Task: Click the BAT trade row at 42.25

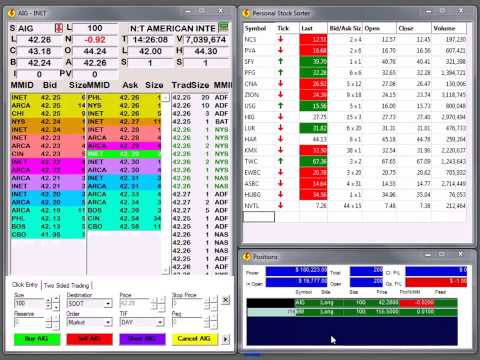Action: coord(201,122)
